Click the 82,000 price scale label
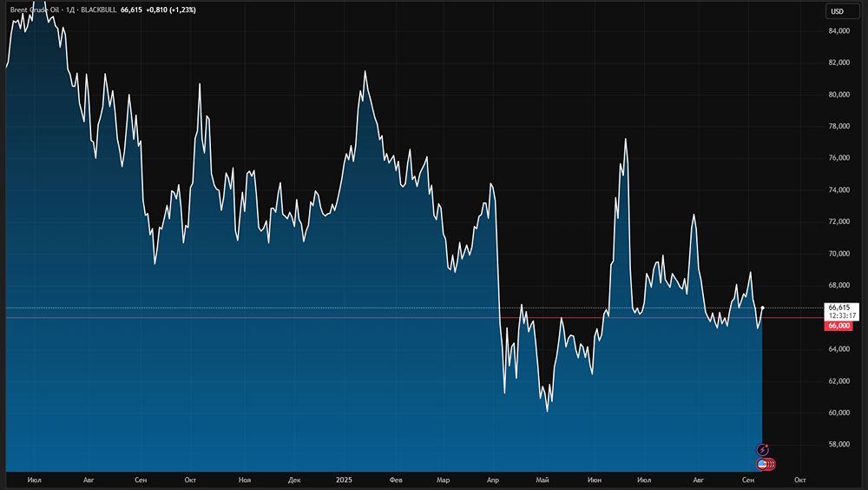Image resolution: width=868 pixels, height=490 pixels. [838, 63]
